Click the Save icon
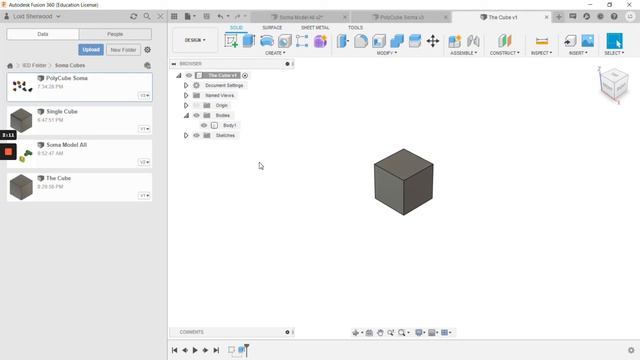The image size is (640, 360). tap(207, 16)
